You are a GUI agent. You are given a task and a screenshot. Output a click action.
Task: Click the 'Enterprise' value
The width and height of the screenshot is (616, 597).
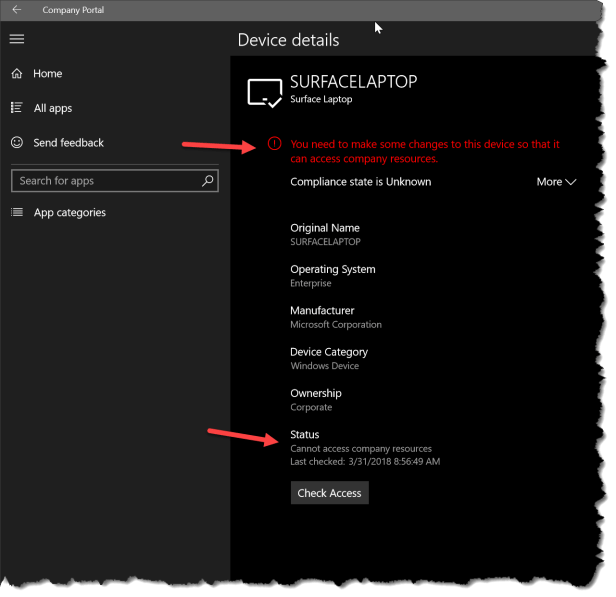point(310,283)
